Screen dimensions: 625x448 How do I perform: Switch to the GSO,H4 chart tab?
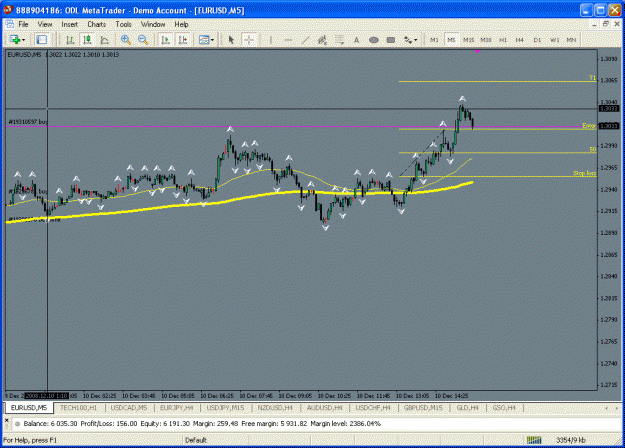[x=504, y=408]
